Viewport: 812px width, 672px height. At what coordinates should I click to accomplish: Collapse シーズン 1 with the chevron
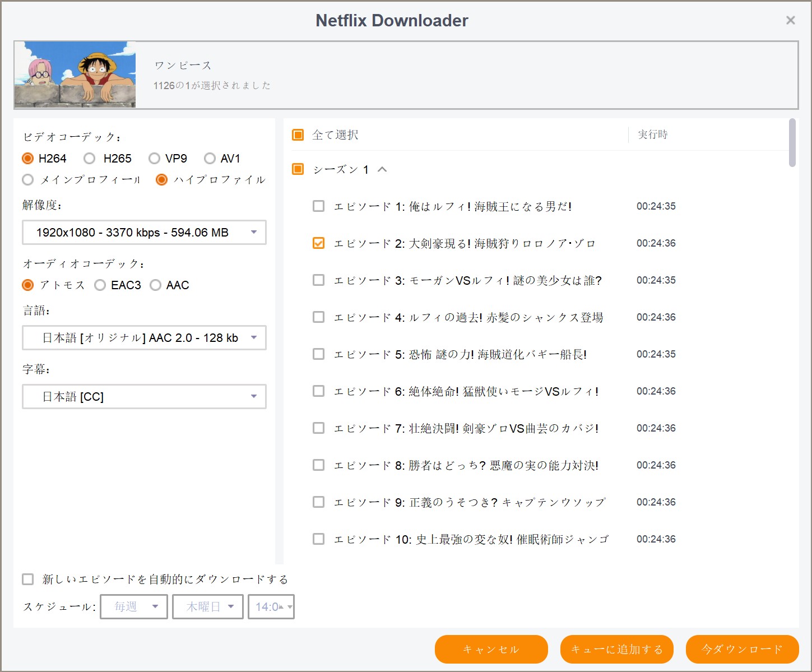click(382, 169)
